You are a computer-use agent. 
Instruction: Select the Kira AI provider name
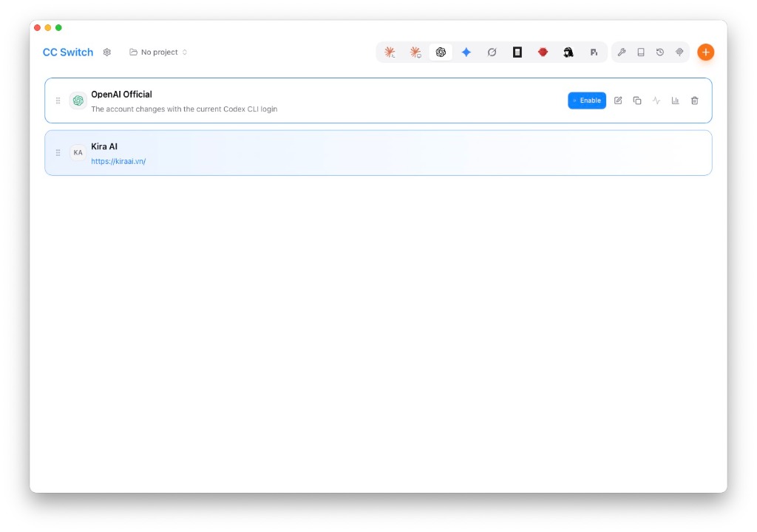104,146
